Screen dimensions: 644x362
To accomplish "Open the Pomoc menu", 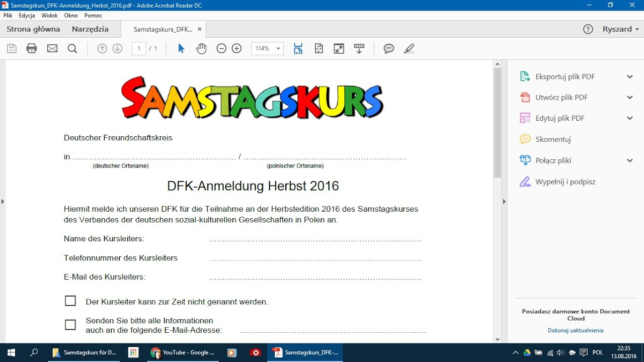I will [94, 16].
